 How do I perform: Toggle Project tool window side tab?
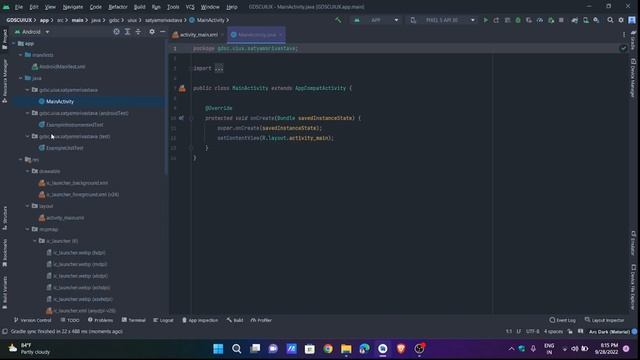click(x=5, y=39)
